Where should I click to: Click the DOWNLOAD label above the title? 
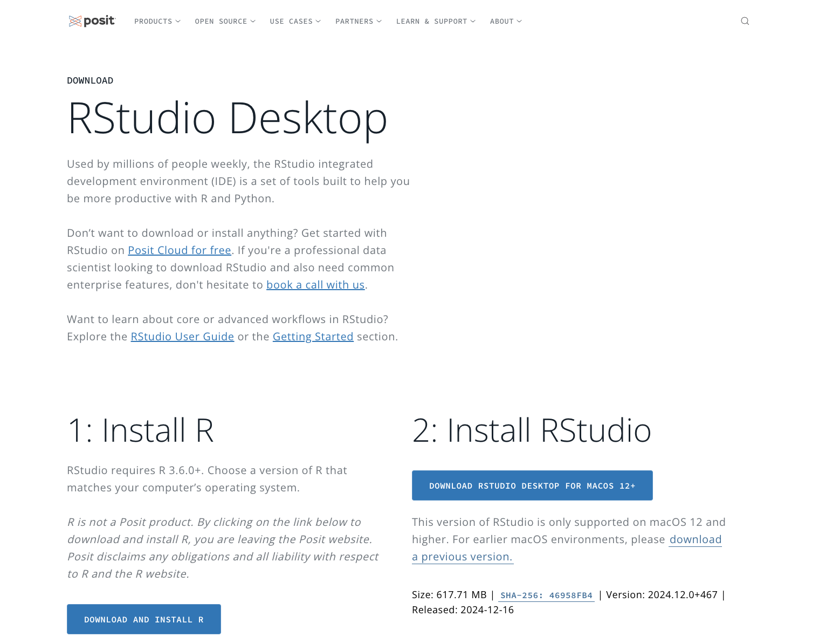coord(90,80)
